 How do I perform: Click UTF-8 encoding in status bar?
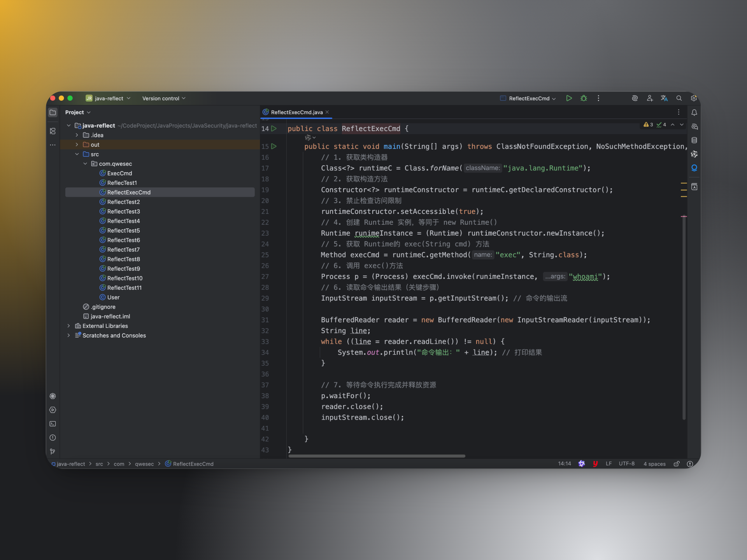point(626,464)
